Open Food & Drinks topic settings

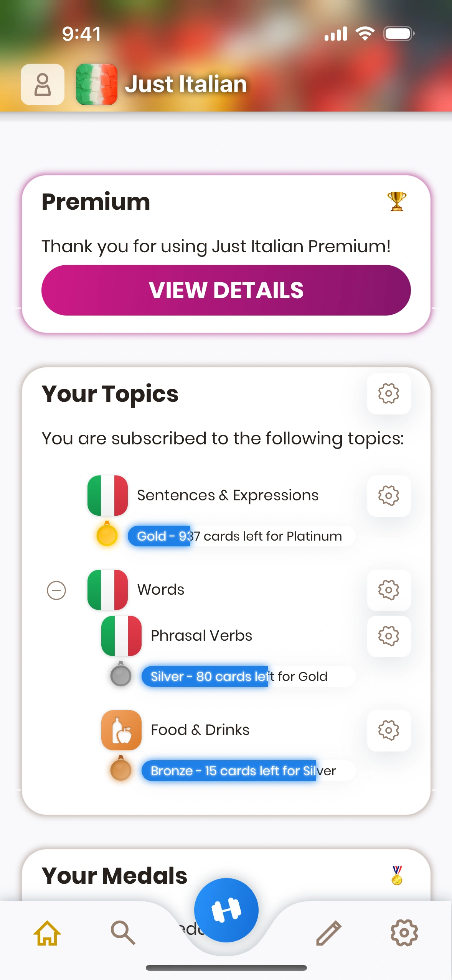(x=389, y=730)
